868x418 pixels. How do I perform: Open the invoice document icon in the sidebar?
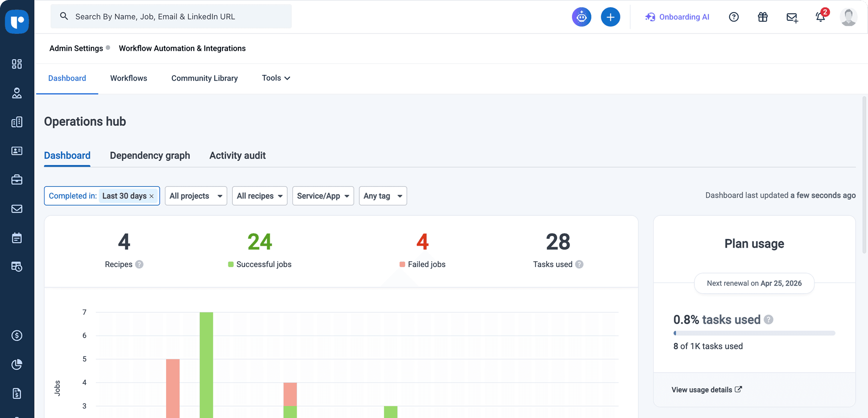click(17, 393)
